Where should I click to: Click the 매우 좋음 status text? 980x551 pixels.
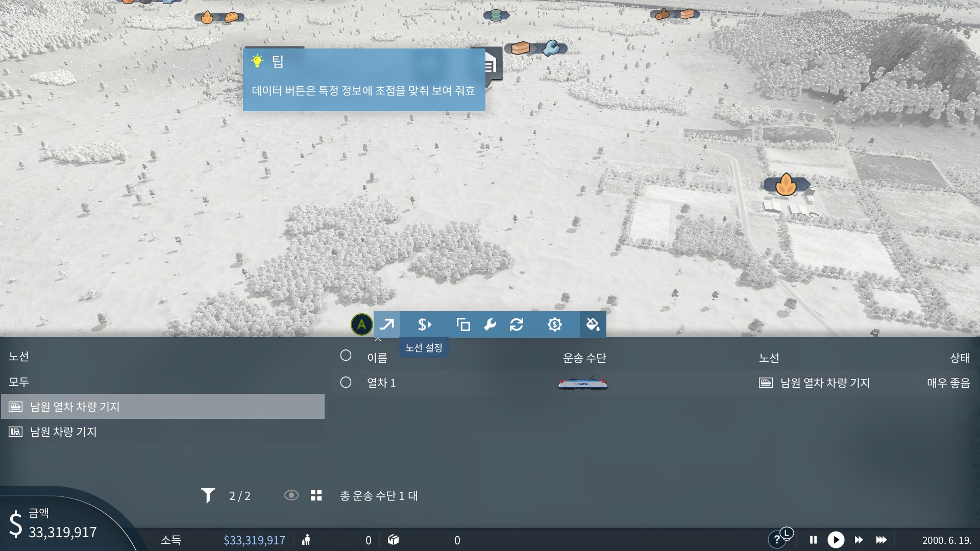tap(948, 383)
